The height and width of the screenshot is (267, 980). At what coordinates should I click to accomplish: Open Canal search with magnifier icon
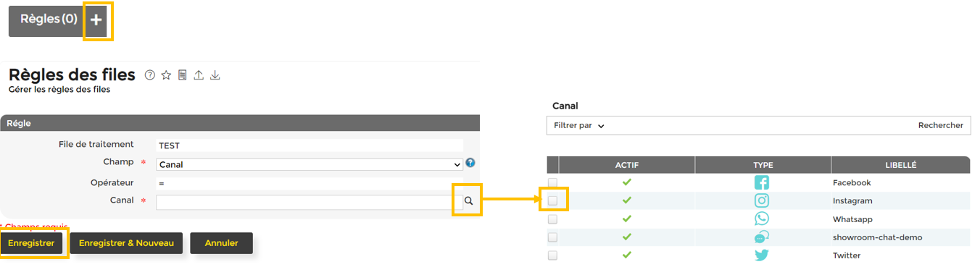click(x=468, y=201)
